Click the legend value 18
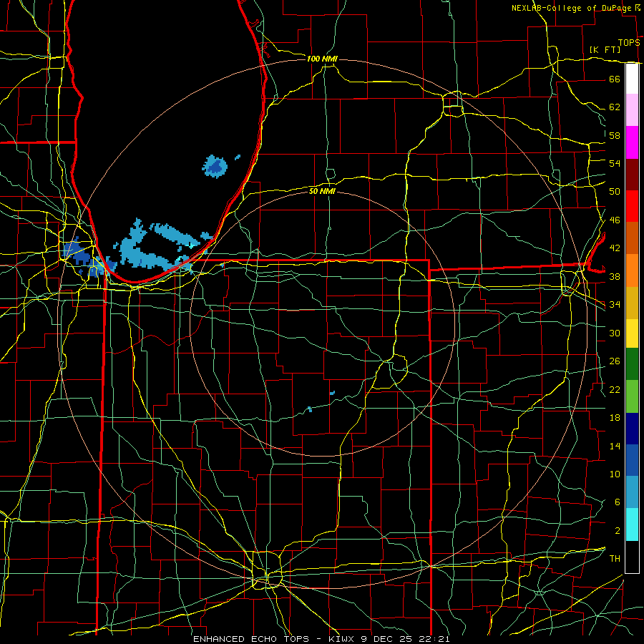The image size is (644, 644). tap(615, 418)
